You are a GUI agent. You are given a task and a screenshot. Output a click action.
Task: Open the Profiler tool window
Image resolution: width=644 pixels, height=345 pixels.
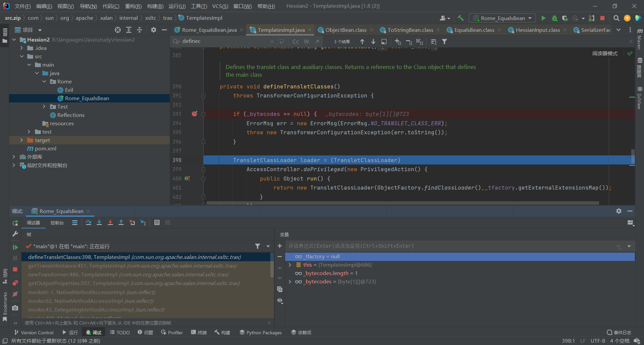pos(172,332)
